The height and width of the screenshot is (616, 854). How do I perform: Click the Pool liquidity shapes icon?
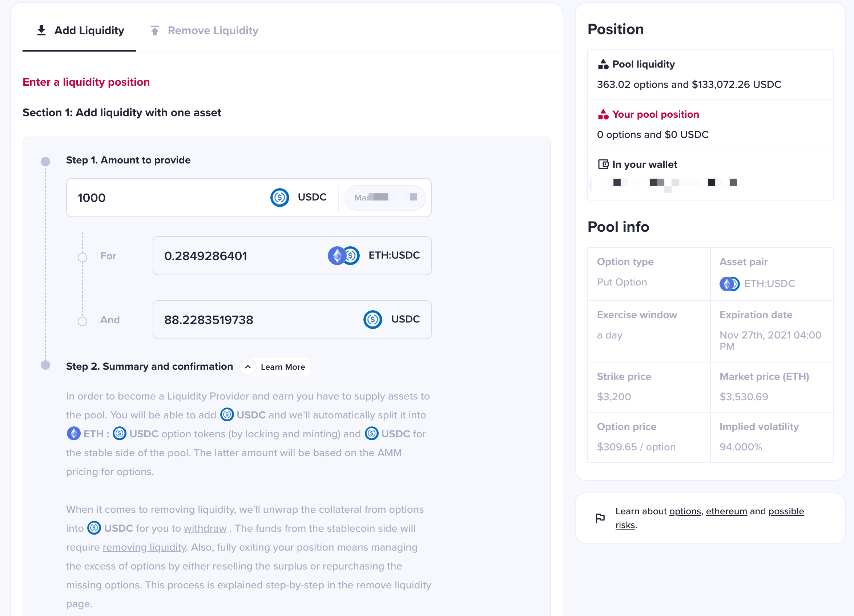(603, 64)
